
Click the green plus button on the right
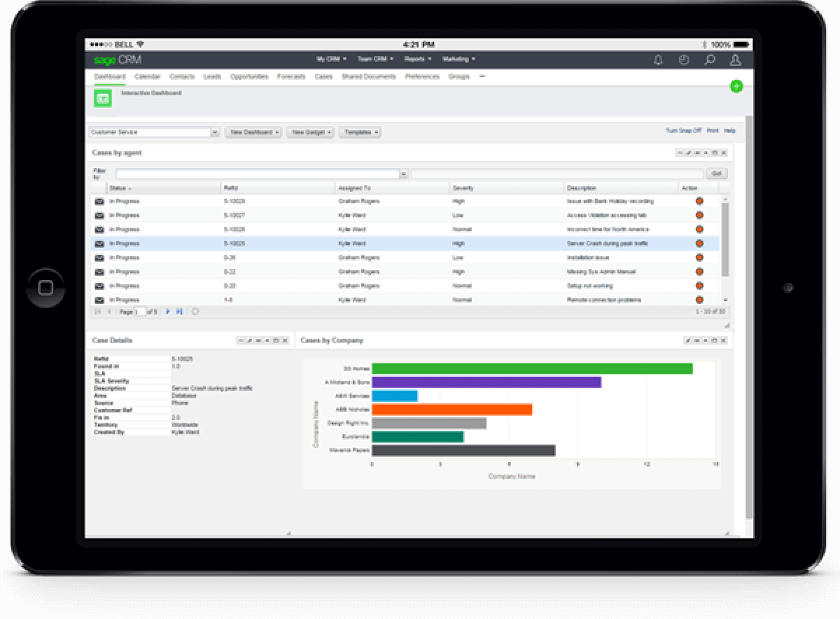click(736, 86)
